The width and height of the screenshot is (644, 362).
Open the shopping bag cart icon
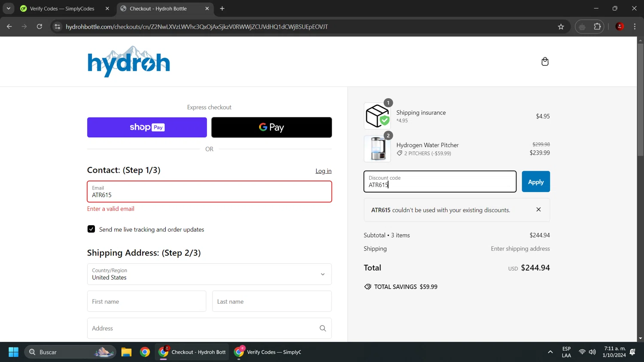[545, 61]
